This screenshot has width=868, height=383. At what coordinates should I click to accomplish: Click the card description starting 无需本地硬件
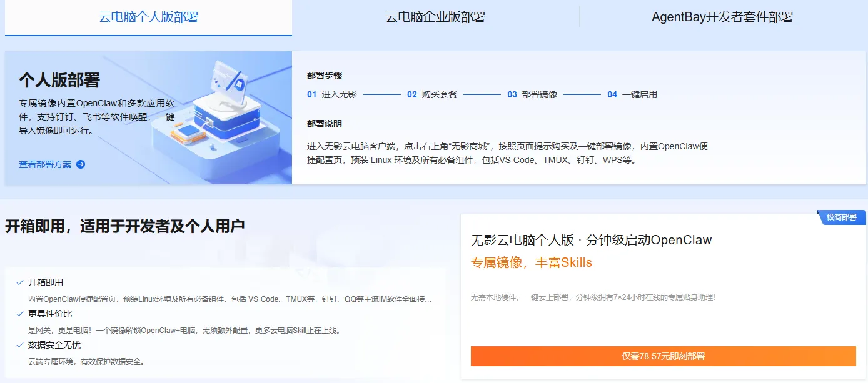pyautogui.click(x=593, y=297)
